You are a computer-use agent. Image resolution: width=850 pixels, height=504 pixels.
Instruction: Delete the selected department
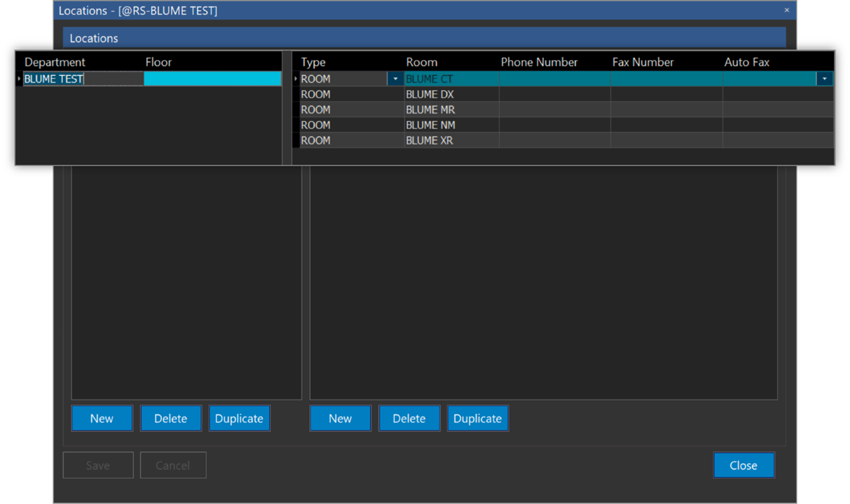coord(170,418)
